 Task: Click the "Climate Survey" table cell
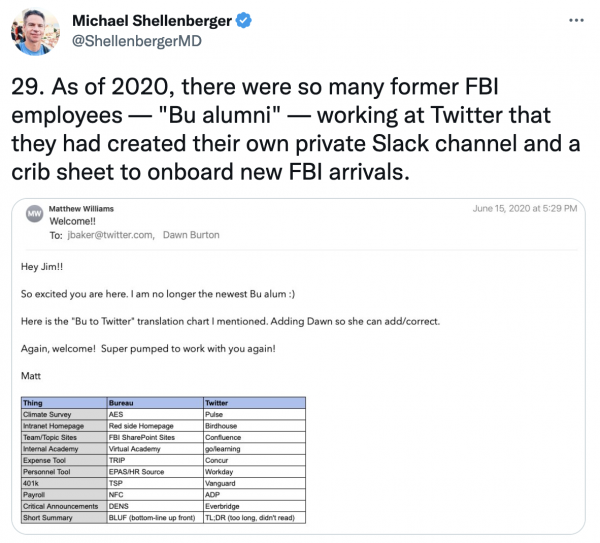50,413
